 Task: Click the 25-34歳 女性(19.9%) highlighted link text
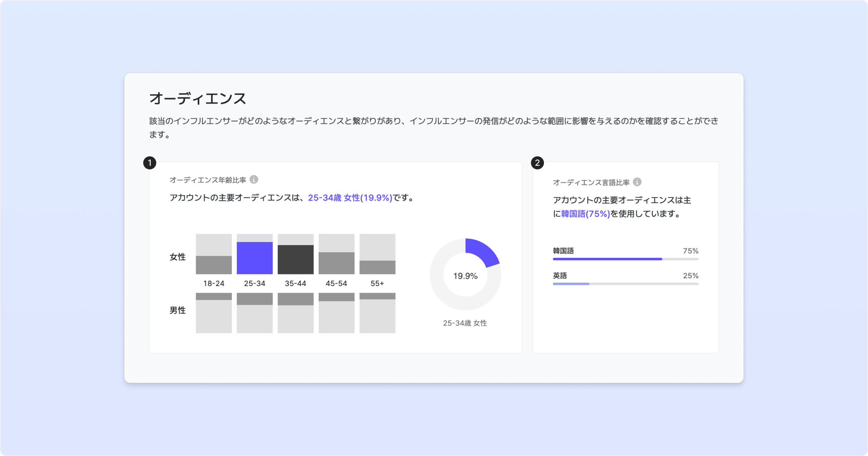pos(350,198)
